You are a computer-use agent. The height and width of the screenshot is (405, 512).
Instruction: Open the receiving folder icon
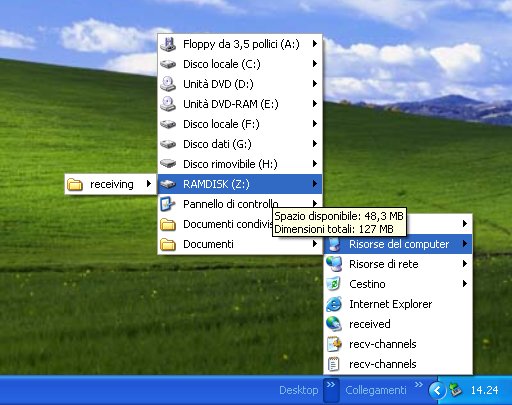pos(75,184)
